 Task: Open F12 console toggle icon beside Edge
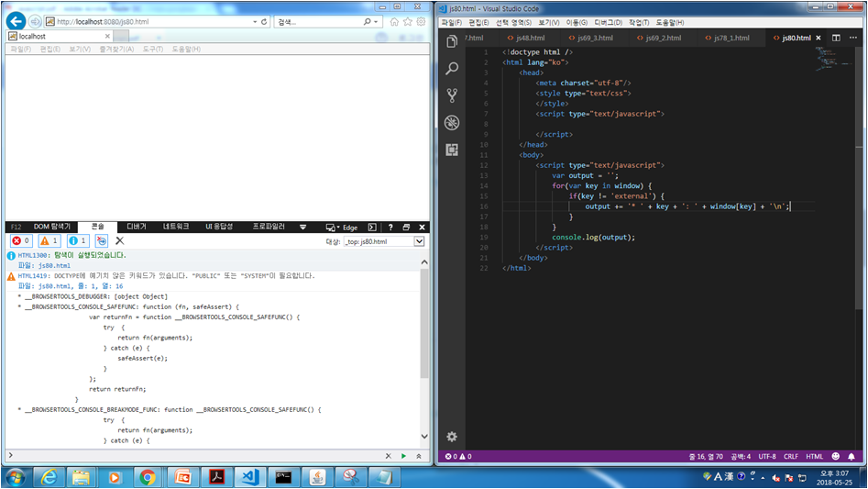[372, 227]
